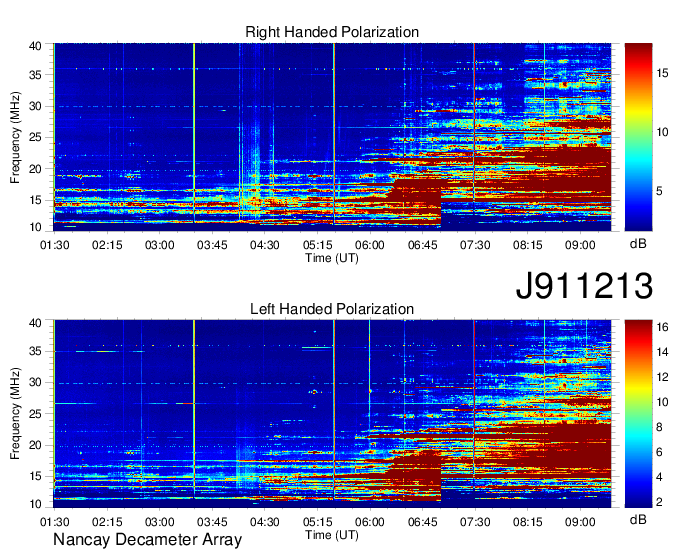Select the "J911213" observation label
680x552 pixels.
click(584, 286)
